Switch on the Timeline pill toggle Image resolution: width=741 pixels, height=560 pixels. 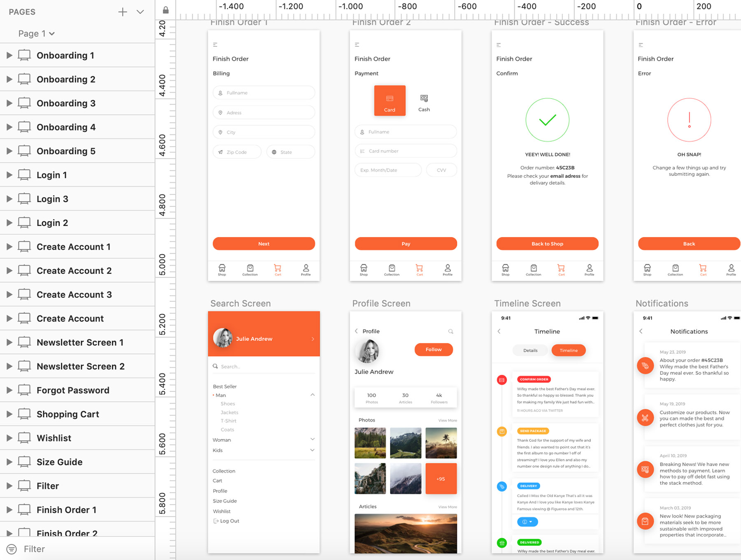(569, 350)
